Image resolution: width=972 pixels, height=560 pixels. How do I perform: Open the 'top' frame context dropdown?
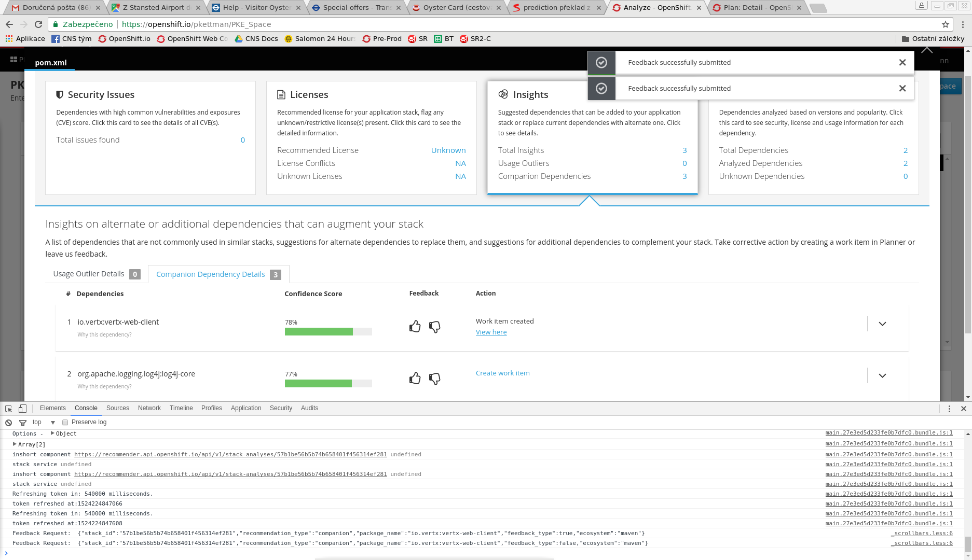click(44, 422)
